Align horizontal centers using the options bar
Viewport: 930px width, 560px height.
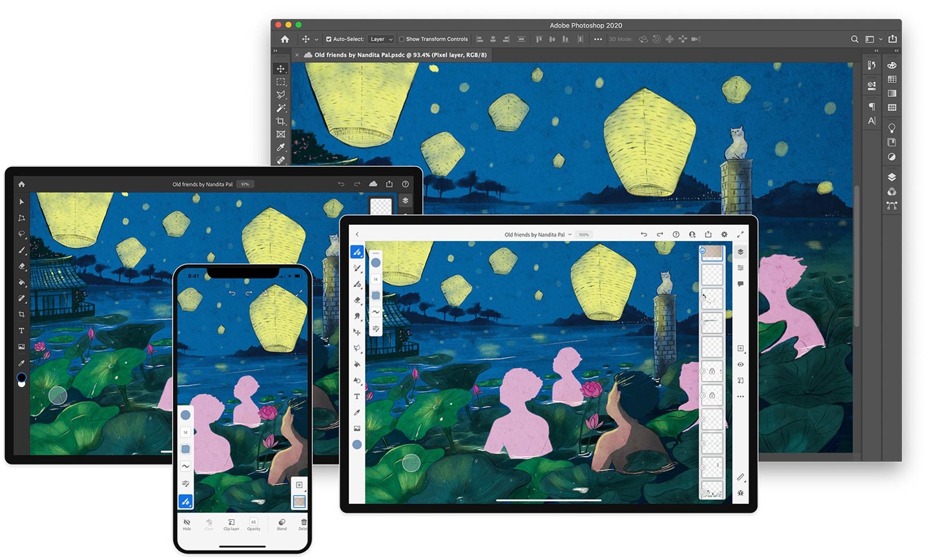[493, 39]
